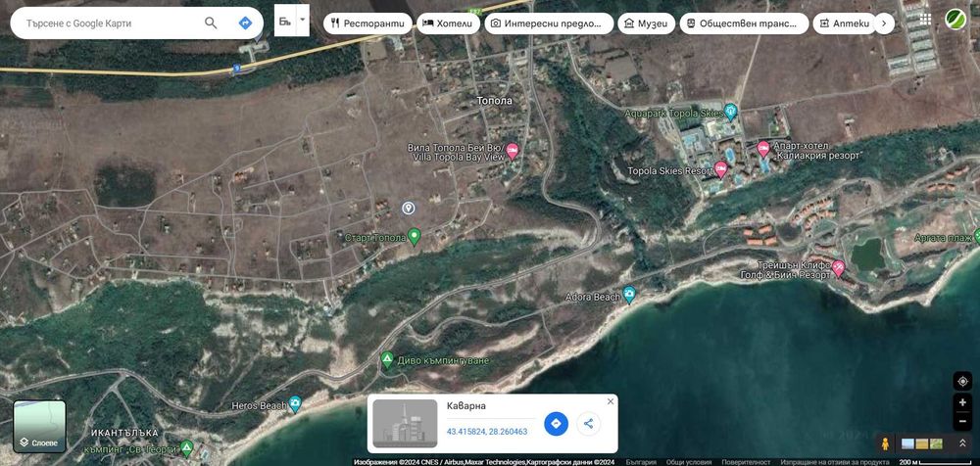Open къмпинг Св. Георги campsite pin

(x=186, y=447)
